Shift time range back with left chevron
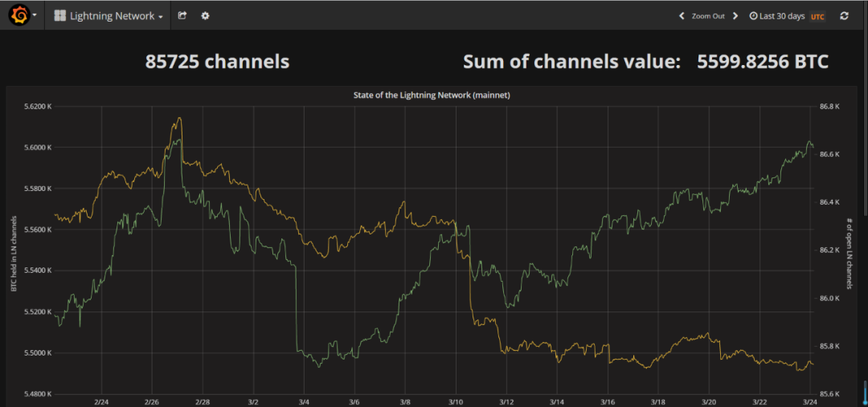Viewport: 868px width, 407px height. pos(682,16)
